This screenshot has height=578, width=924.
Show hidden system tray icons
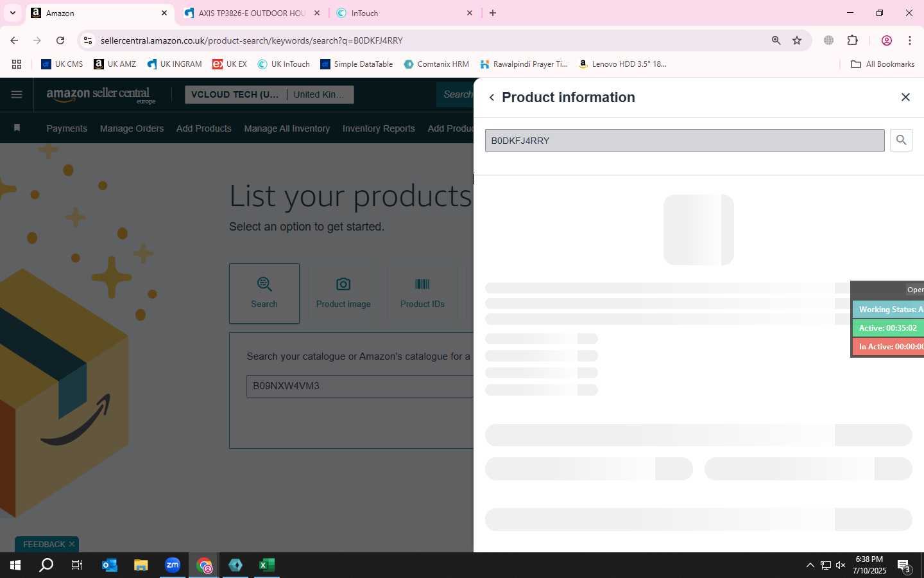point(810,565)
